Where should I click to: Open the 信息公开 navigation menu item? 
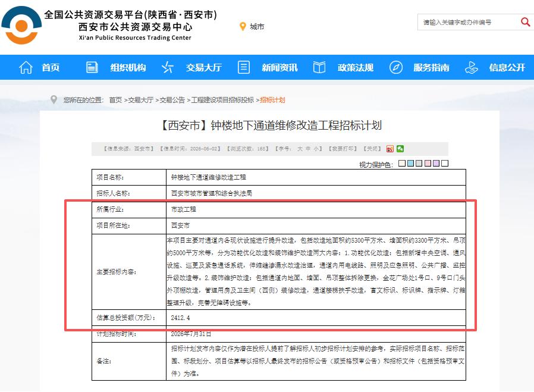(507, 67)
